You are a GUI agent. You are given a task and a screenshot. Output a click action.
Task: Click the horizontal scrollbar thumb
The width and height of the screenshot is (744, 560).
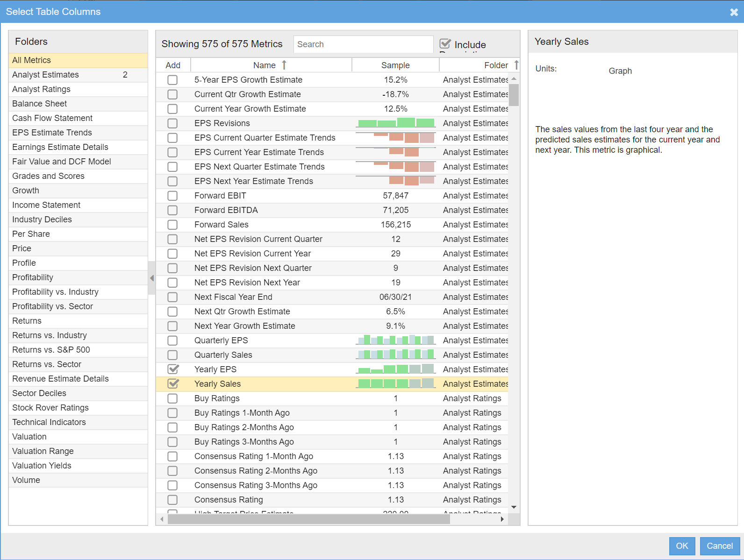pos(308,519)
